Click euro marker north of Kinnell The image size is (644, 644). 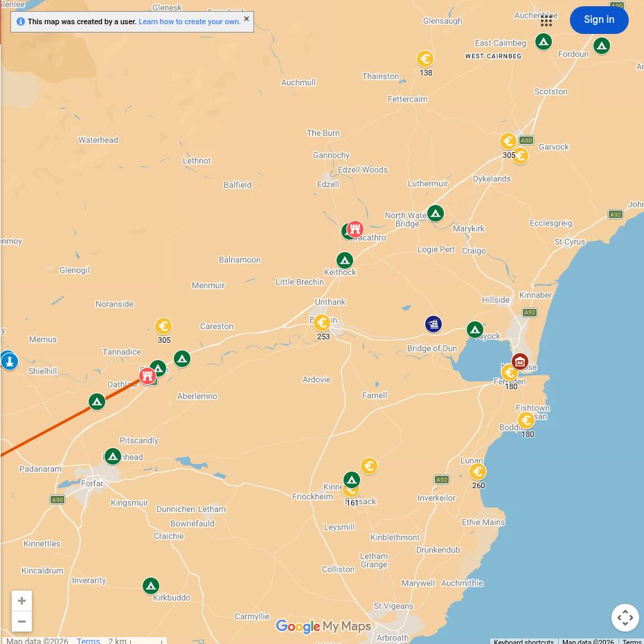tap(369, 466)
